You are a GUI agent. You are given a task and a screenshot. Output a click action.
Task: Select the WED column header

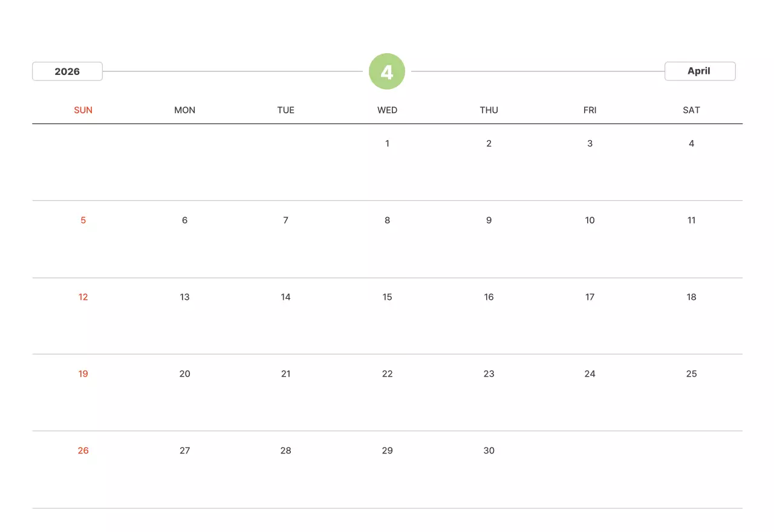387,110
